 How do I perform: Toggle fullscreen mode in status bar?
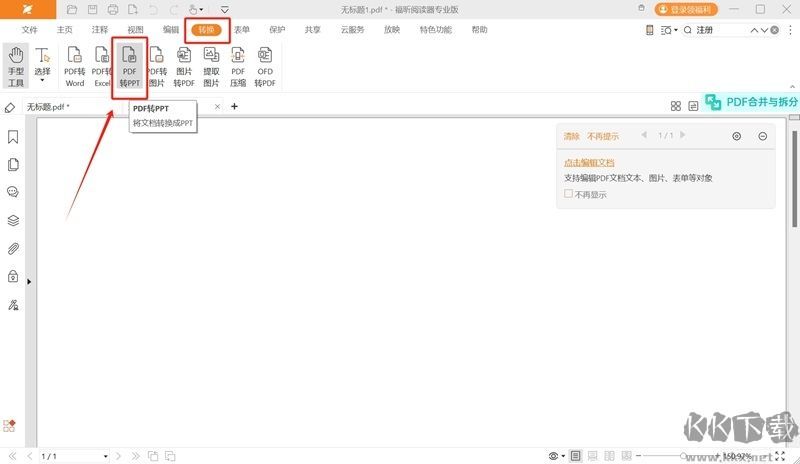[780, 456]
